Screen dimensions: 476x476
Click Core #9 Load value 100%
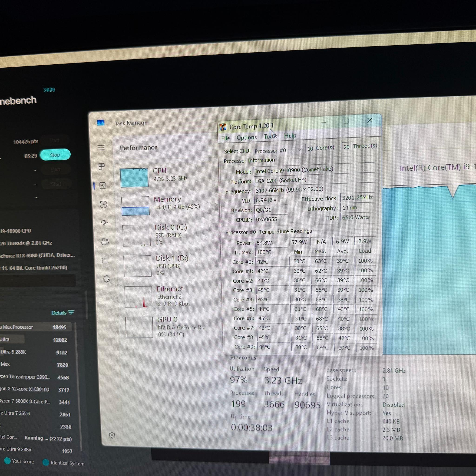(x=367, y=348)
